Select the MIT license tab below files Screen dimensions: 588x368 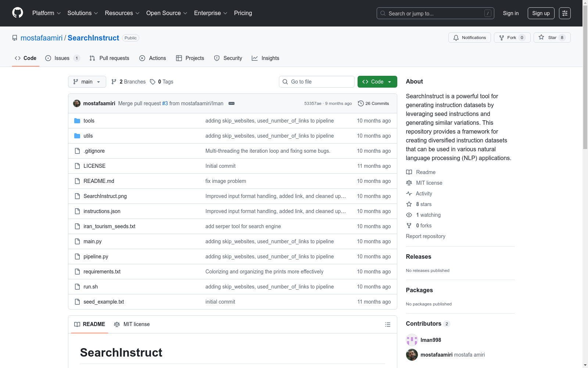pyautogui.click(x=132, y=324)
